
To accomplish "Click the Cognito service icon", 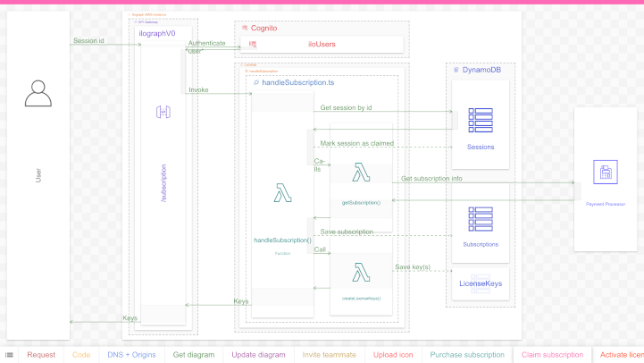I will pos(245,28).
